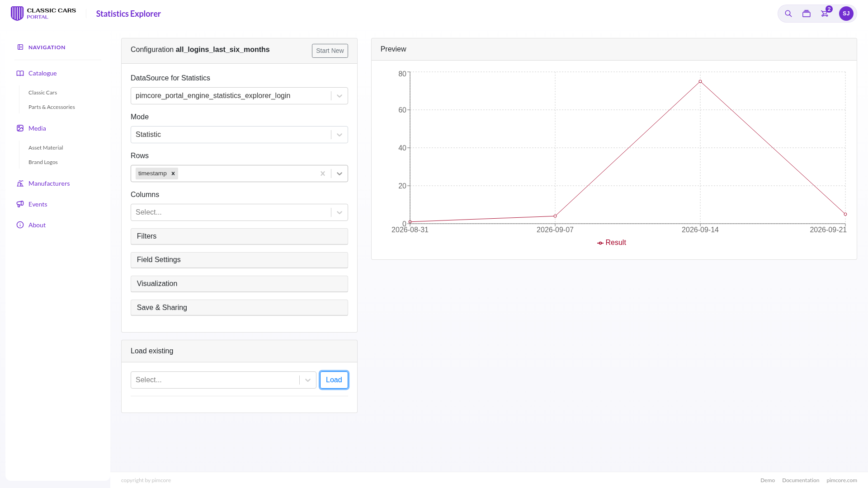Toggle the Result legend series marker
Screen dimensions: 868x488
pos(600,243)
